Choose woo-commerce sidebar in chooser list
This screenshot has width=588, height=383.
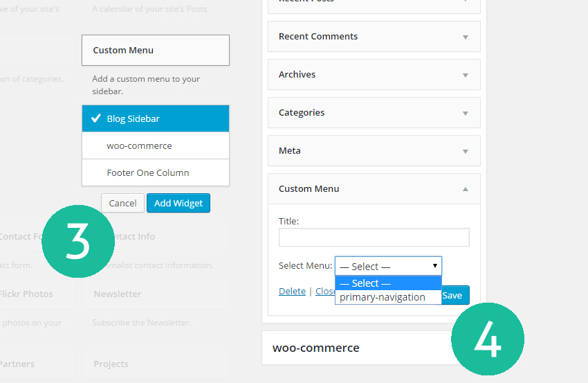click(155, 146)
